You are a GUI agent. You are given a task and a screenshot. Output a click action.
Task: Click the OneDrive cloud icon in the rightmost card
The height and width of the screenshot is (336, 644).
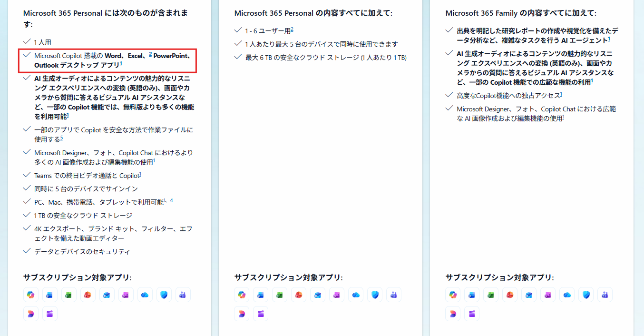click(567, 295)
